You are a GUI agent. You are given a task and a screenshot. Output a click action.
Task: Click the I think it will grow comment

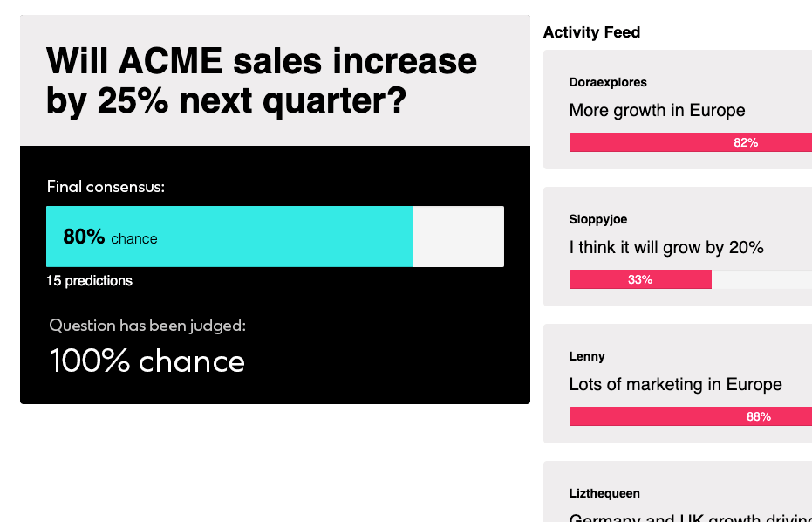point(666,247)
